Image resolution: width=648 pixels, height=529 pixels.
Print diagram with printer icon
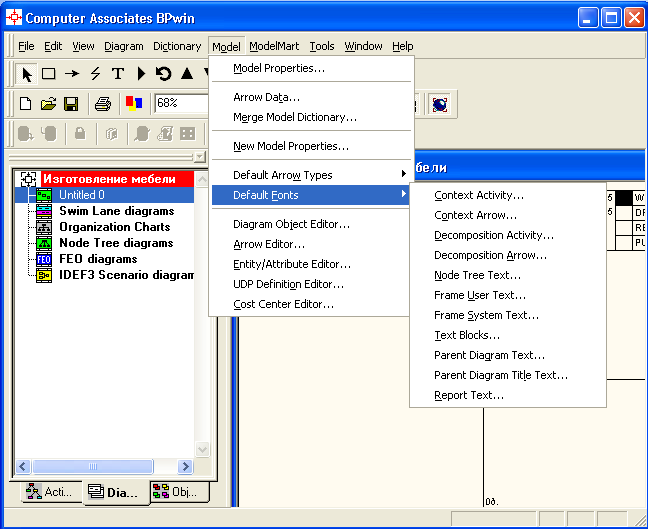102,103
